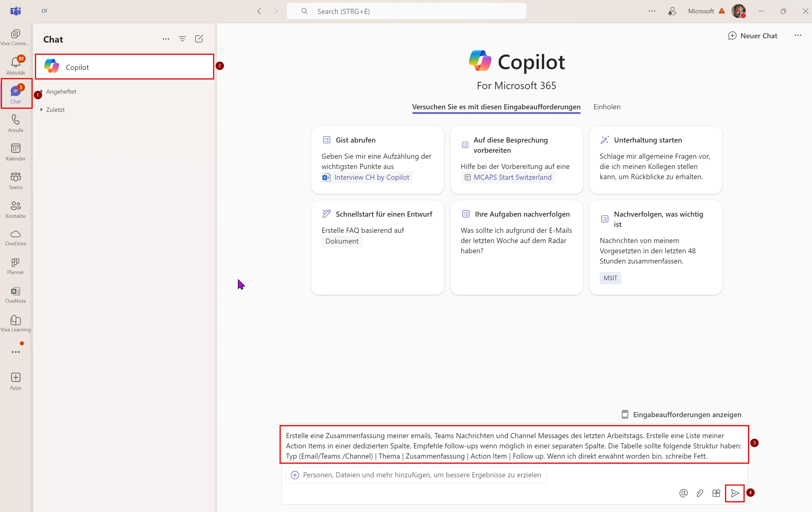Image resolution: width=812 pixels, height=512 pixels.
Task: Open the Aktivität section in the sidebar
Action: coord(16,65)
